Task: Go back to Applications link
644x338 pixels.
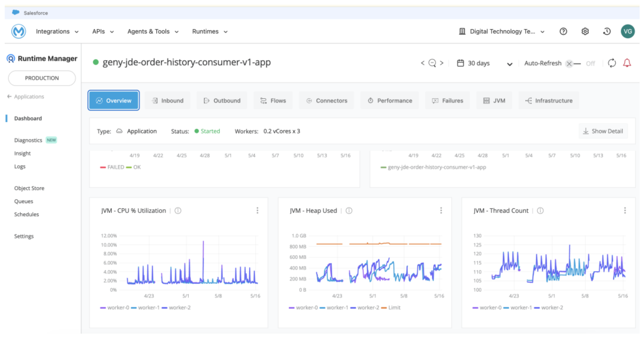Action: [x=25, y=97]
